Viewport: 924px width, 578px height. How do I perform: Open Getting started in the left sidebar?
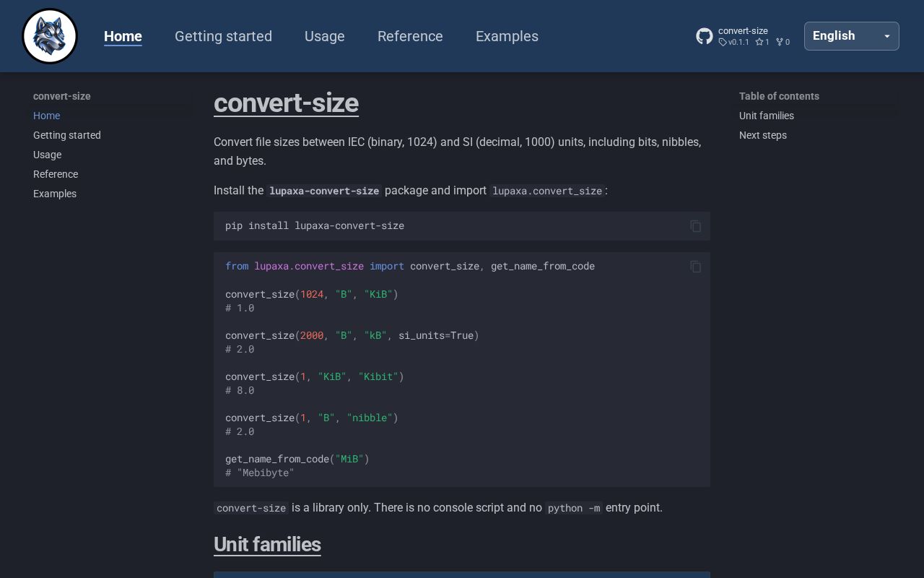pos(67,135)
